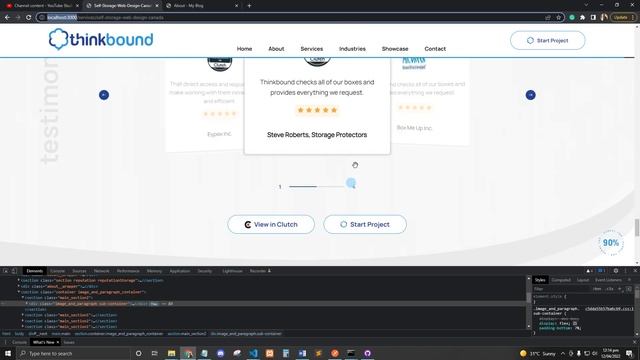Go to Contact page link
The width and height of the screenshot is (640, 360).
coord(435,49)
